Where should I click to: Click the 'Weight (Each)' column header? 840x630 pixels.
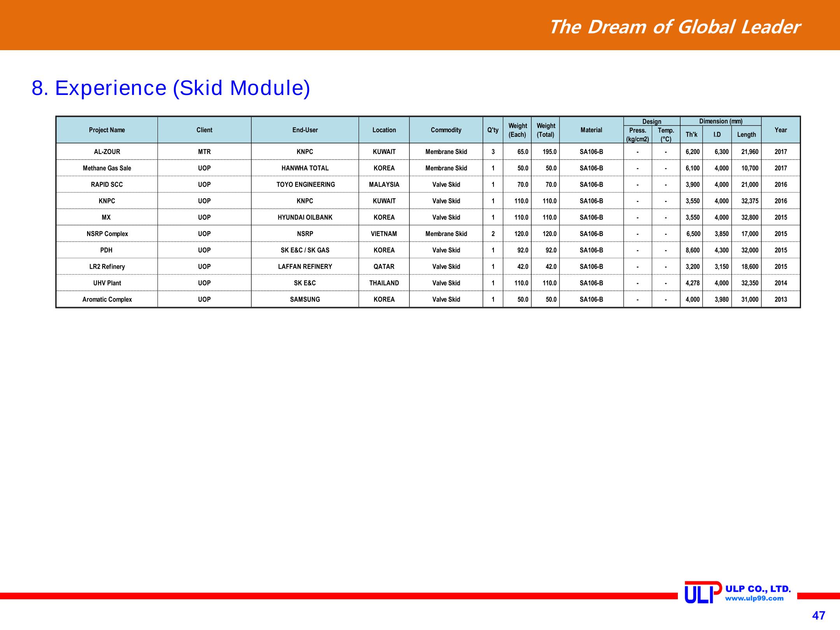point(517,130)
